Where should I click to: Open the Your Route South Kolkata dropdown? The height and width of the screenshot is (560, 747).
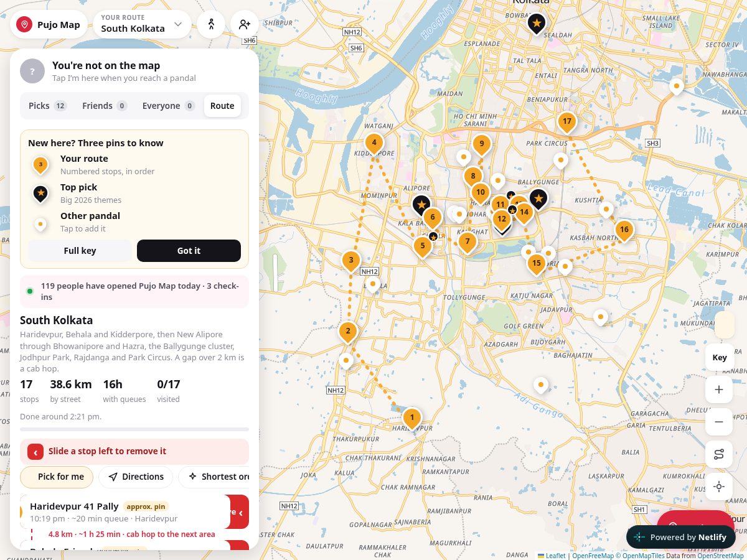(x=142, y=25)
